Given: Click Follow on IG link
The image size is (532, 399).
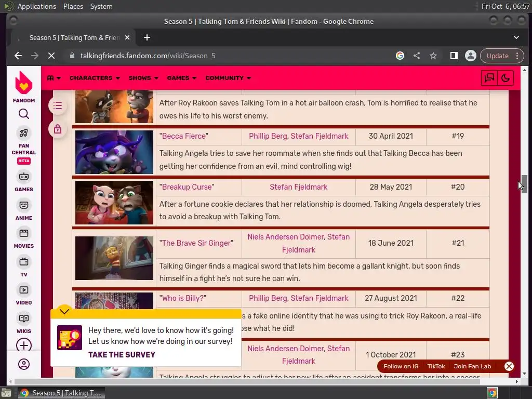Looking at the screenshot, I should coord(401,366).
